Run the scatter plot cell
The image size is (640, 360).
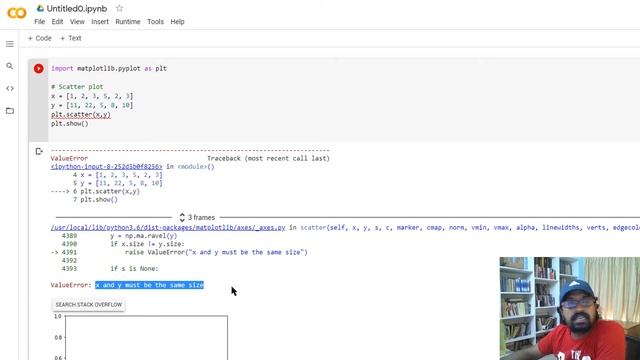point(38,69)
